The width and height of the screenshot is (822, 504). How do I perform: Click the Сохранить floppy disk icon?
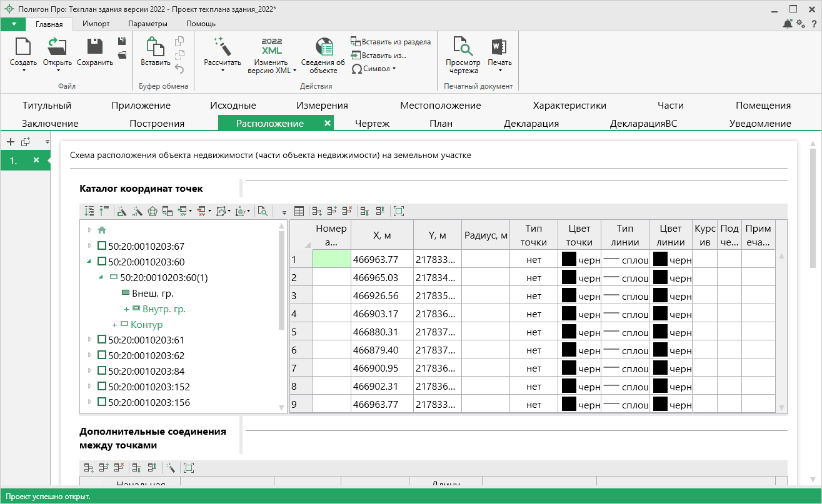94,47
